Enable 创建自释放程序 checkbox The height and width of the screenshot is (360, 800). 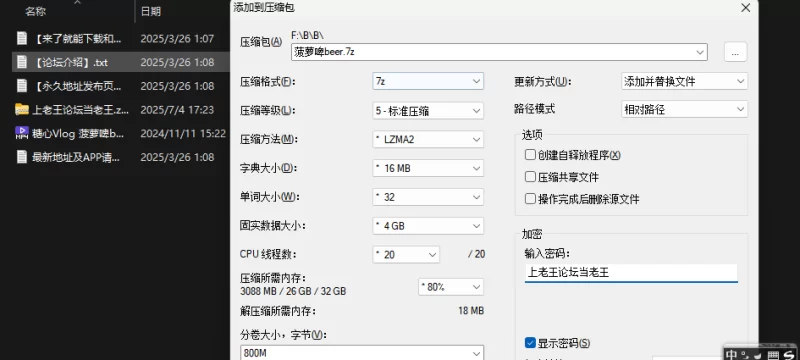530,155
